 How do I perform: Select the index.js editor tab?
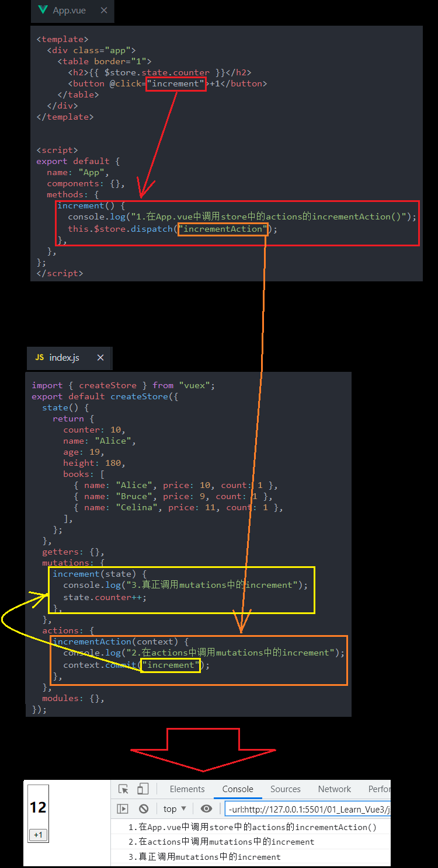click(69, 358)
